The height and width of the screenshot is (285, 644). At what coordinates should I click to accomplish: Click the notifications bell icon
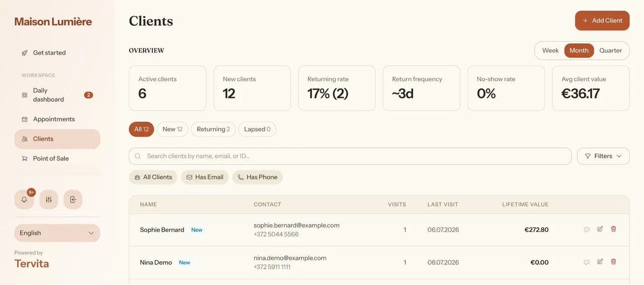(x=24, y=199)
